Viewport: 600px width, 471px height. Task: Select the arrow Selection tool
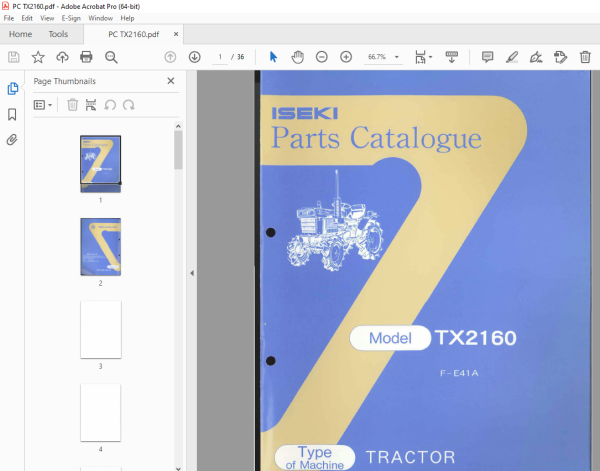tap(273, 57)
